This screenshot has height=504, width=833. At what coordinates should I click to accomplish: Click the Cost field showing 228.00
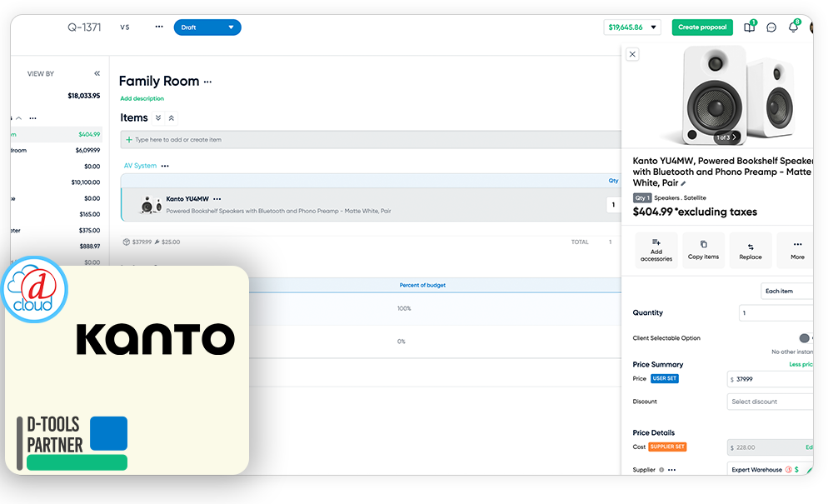pos(771,447)
